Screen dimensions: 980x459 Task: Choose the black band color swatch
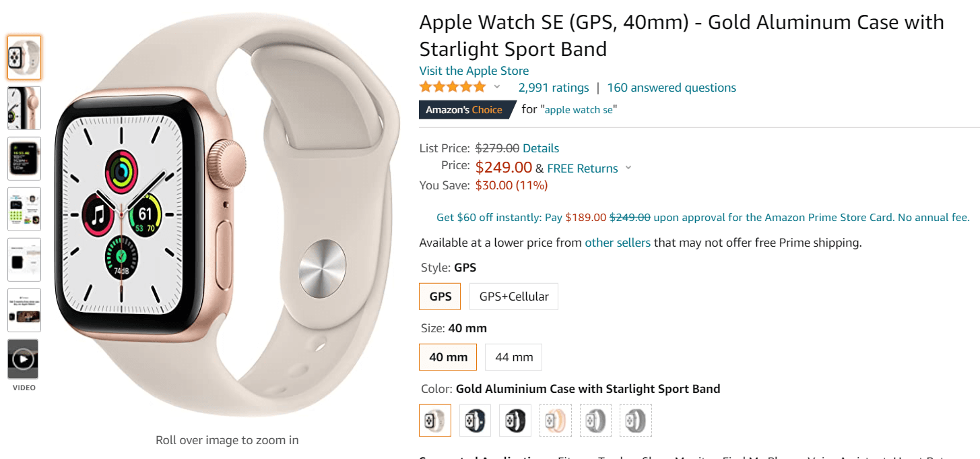point(515,421)
